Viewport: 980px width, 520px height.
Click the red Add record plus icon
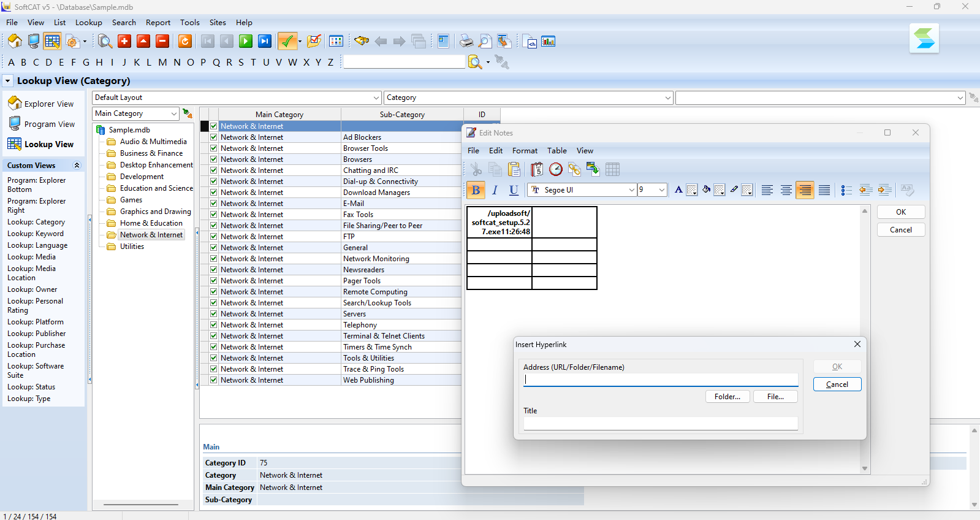pos(124,41)
